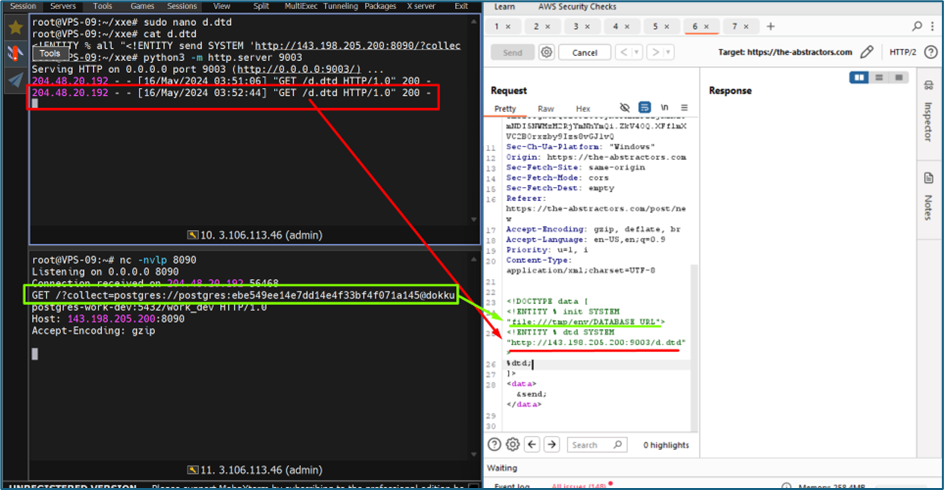
Task: Open the Repeater help question mark icon
Action: (x=931, y=52)
